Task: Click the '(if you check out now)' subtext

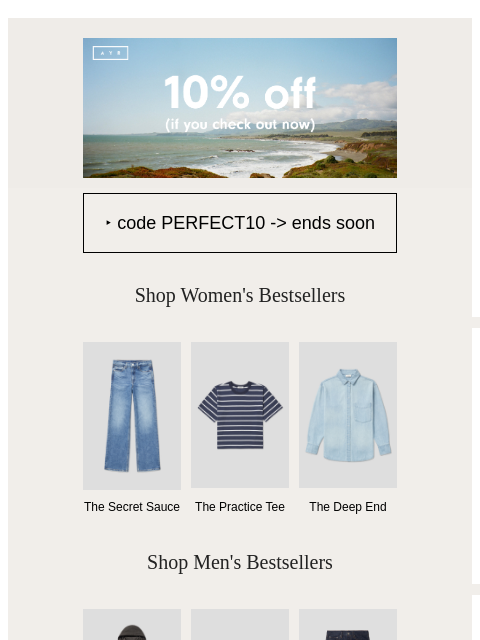Action: [240, 124]
